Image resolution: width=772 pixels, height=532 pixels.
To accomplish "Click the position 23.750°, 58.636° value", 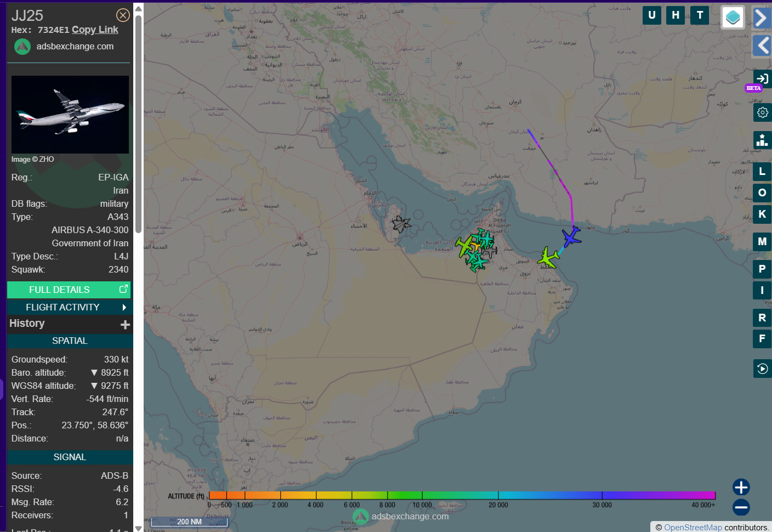I will click(95, 425).
